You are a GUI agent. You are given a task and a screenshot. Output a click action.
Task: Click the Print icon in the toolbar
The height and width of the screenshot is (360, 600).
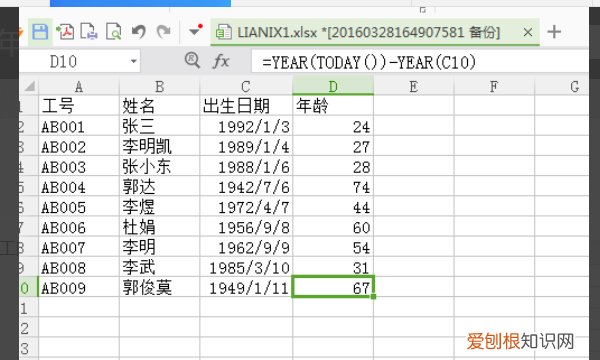(89, 32)
